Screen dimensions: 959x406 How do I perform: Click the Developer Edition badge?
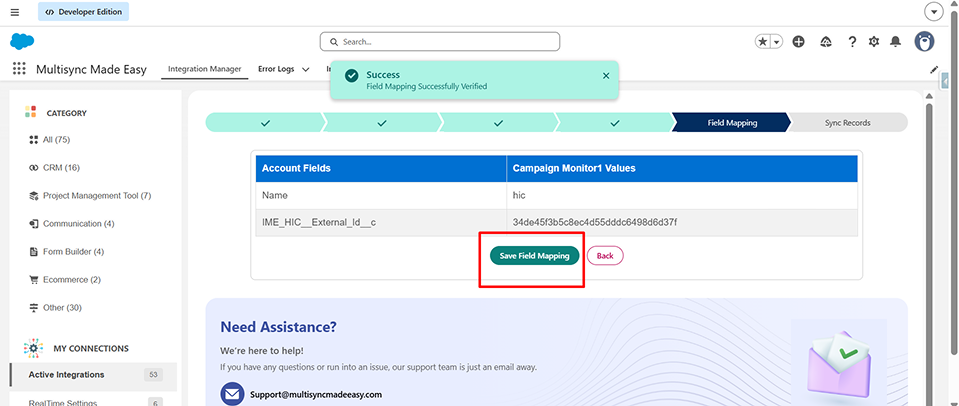pyautogui.click(x=83, y=12)
